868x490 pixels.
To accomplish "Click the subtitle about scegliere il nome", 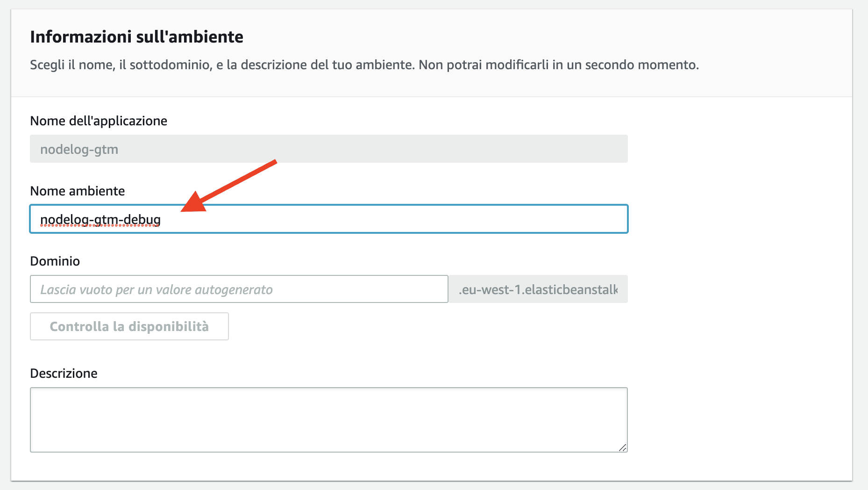I will [x=363, y=65].
